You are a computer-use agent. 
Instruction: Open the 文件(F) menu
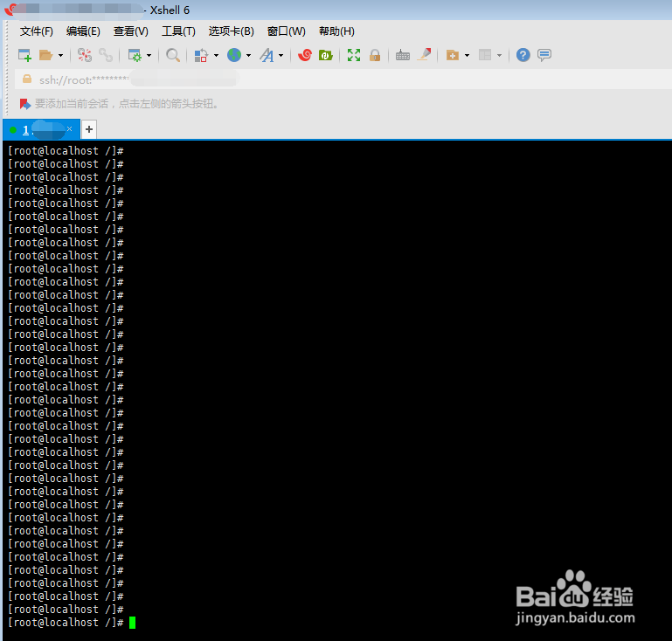(37, 31)
